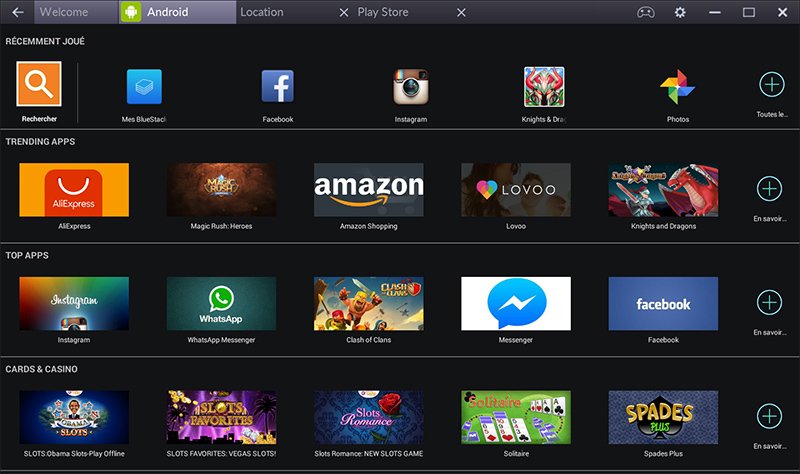This screenshot has width=800, height=474.
Task: Close the Play Store tab
Action: pos(461,12)
